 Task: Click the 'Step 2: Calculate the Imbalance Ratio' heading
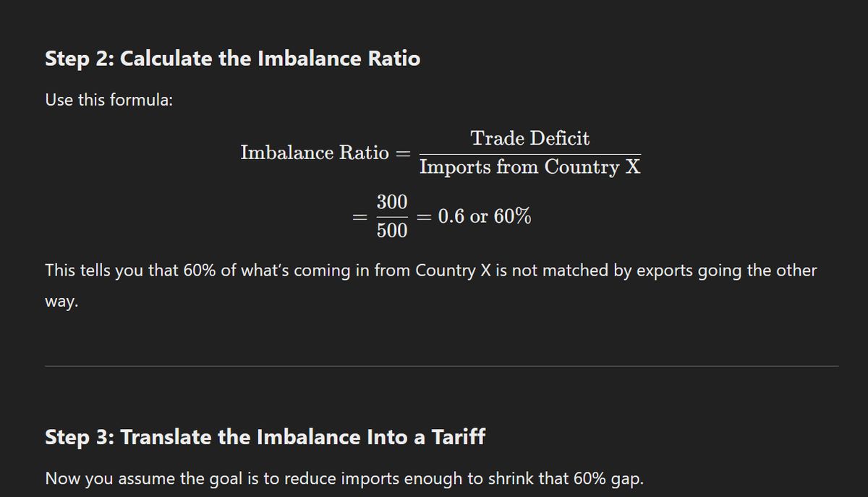click(232, 59)
